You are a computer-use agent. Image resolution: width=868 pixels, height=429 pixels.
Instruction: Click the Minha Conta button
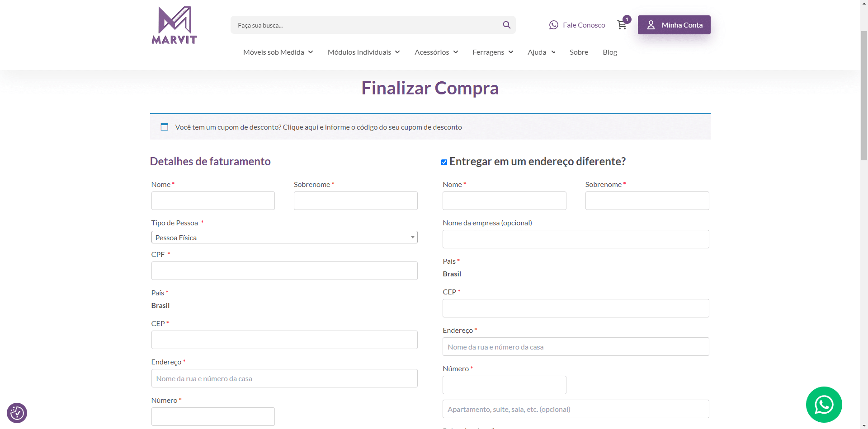pyautogui.click(x=674, y=25)
